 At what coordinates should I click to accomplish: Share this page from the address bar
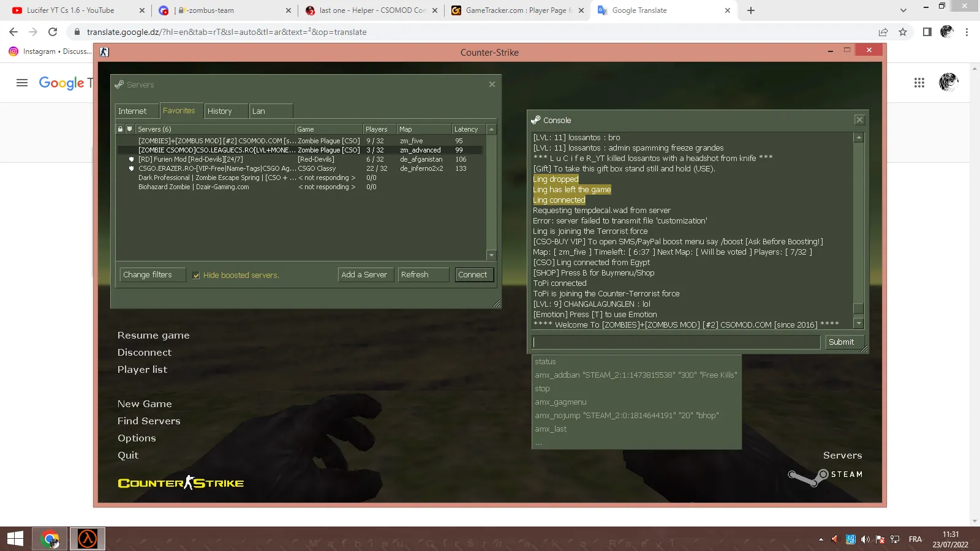883,32
